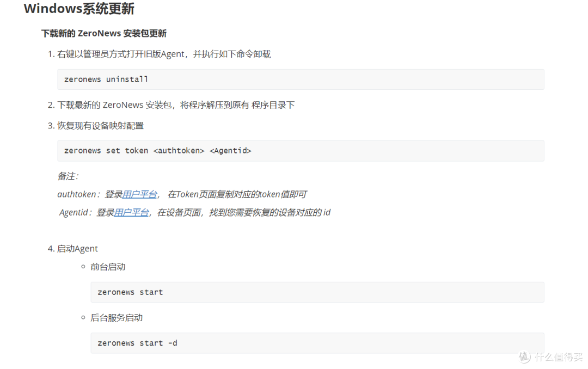The image size is (588, 369).
Task: Open the 用户平台 link in Agentid note
Action: coord(131,213)
